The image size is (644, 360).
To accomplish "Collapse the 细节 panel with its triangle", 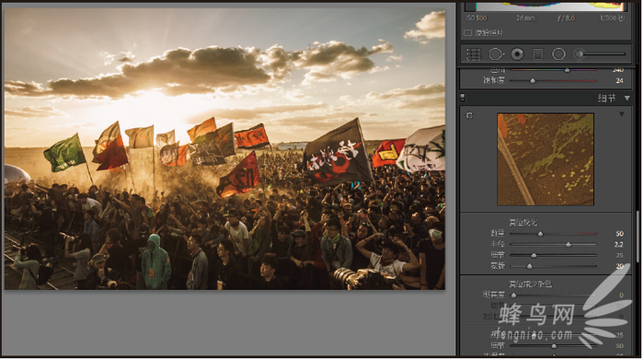I will tap(627, 99).
